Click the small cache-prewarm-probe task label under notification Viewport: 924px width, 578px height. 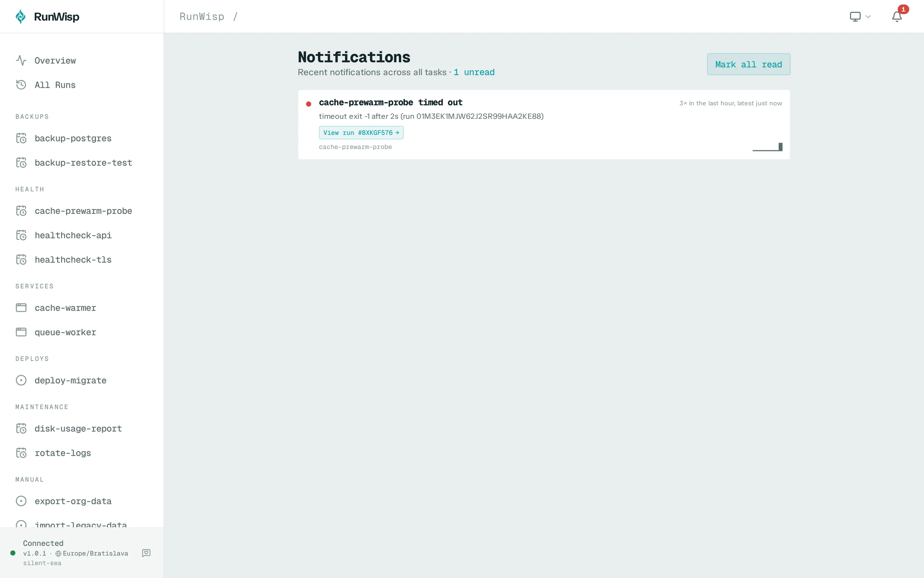(x=355, y=147)
